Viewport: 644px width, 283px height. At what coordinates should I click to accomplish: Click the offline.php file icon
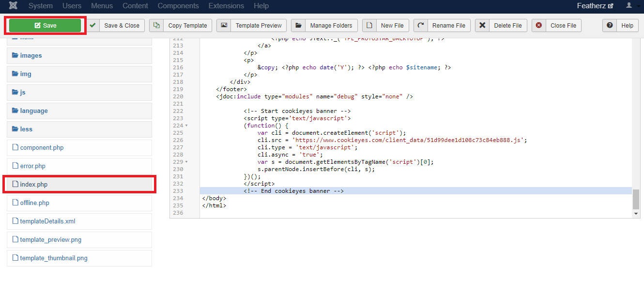(15, 203)
